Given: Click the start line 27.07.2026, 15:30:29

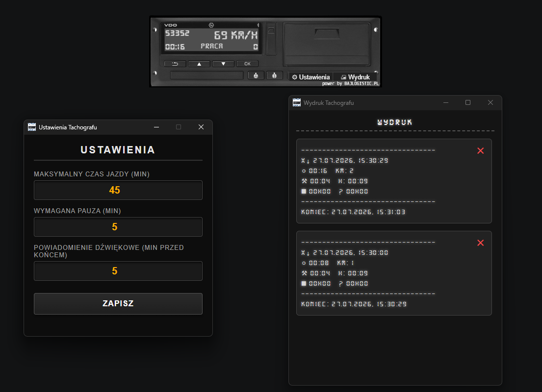Looking at the screenshot, I should pyautogui.click(x=345, y=161).
